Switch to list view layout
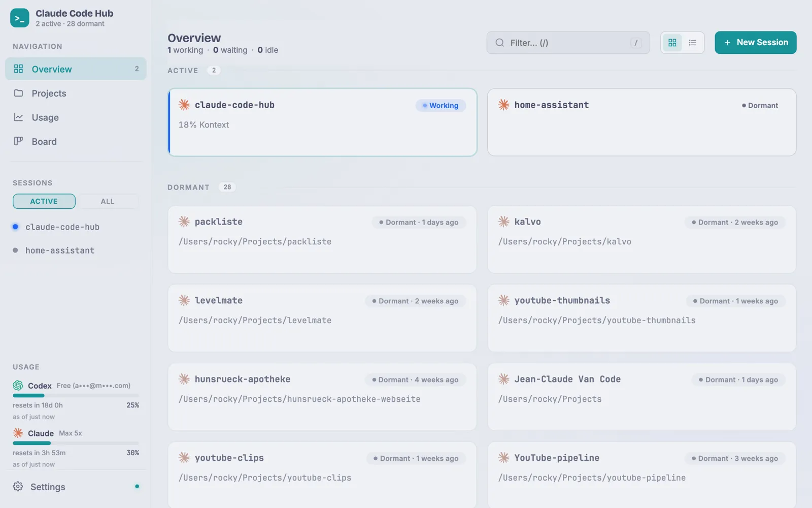This screenshot has height=508, width=812. 692,43
